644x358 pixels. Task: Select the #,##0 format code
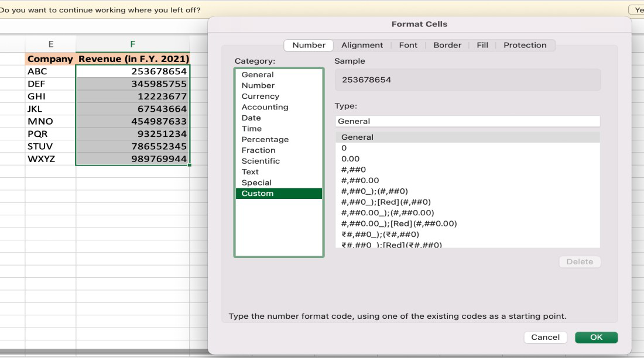[x=467, y=170]
